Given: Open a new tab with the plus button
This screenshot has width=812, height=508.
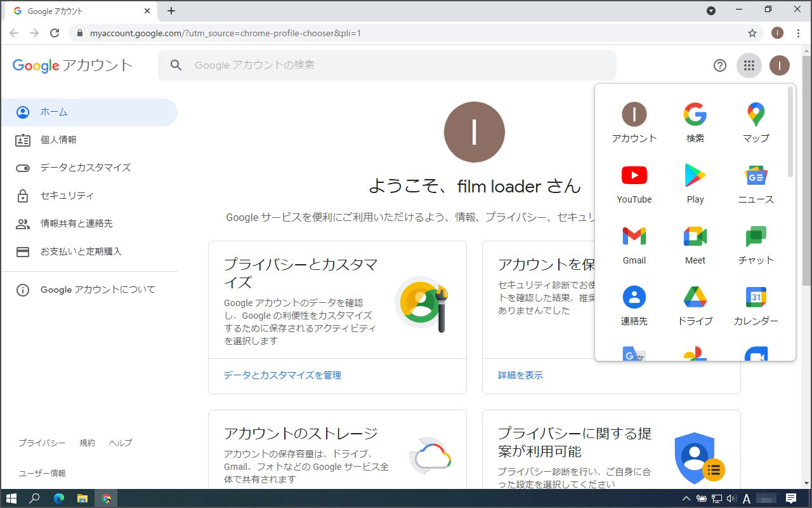Looking at the screenshot, I should coord(171,11).
